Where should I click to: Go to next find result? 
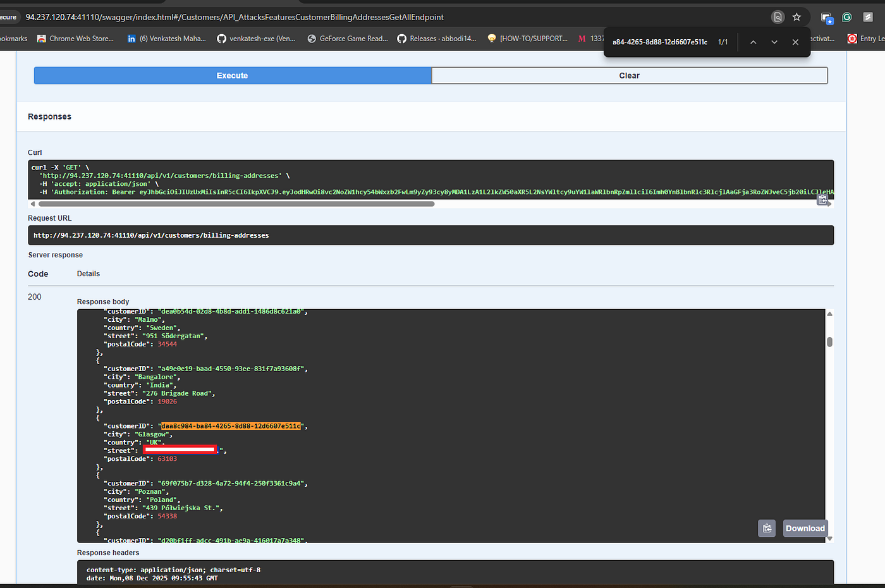coord(774,42)
